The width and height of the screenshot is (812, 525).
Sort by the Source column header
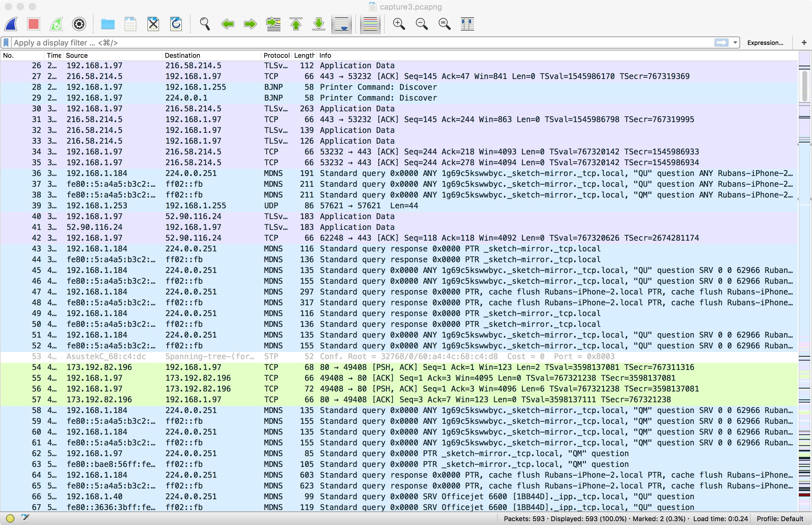tap(77, 55)
